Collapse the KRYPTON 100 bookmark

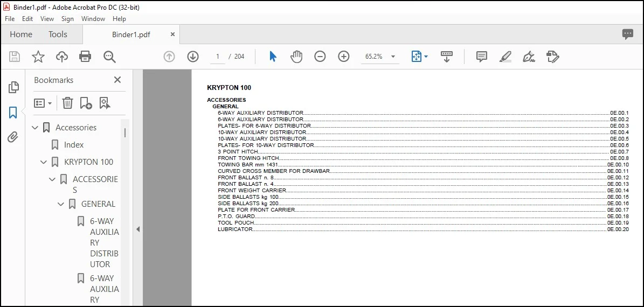point(44,162)
